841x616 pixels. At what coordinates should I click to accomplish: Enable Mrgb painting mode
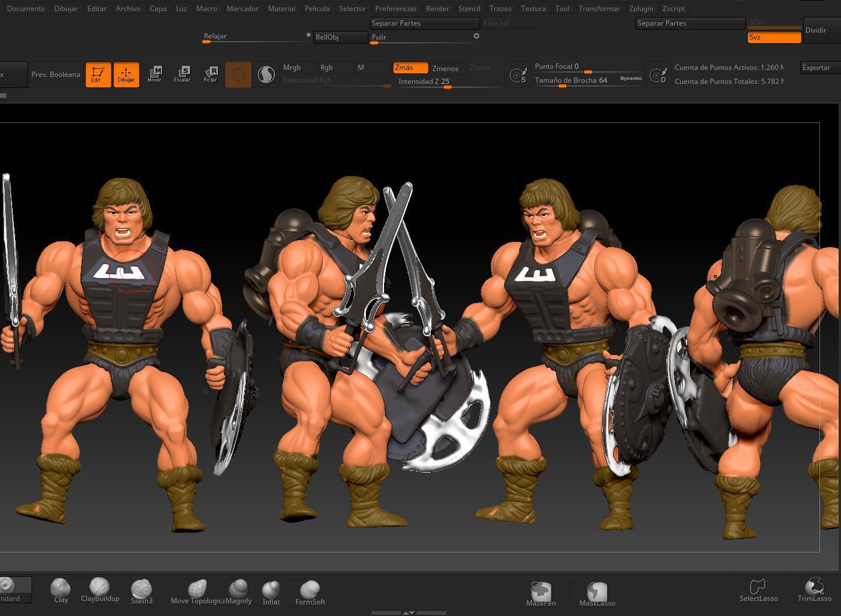pyautogui.click(x=298, y=68)
